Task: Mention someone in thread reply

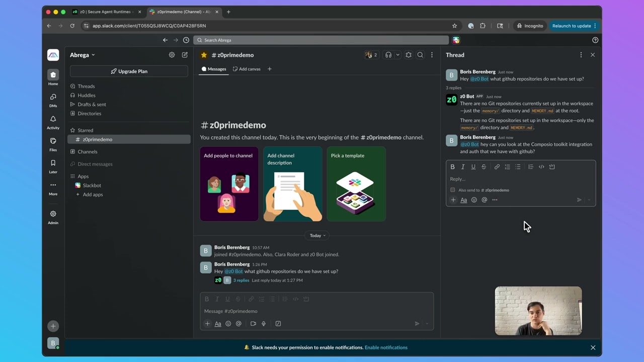Action: pyautogui.click(x=485, y=200)
